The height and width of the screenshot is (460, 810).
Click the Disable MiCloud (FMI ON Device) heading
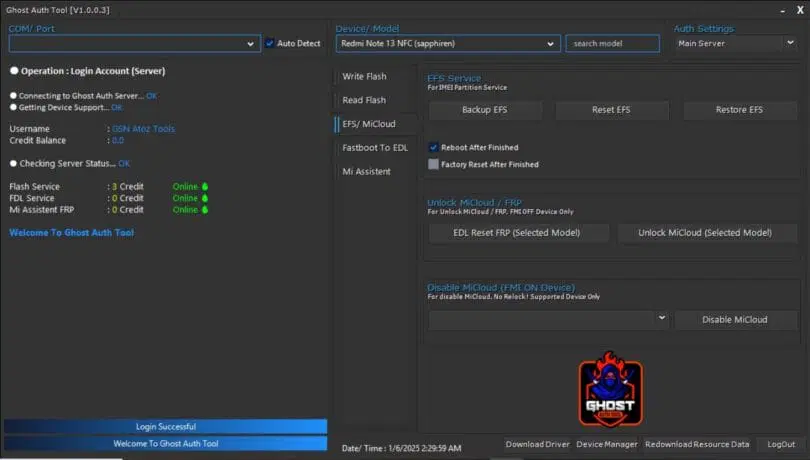[501, 287]
